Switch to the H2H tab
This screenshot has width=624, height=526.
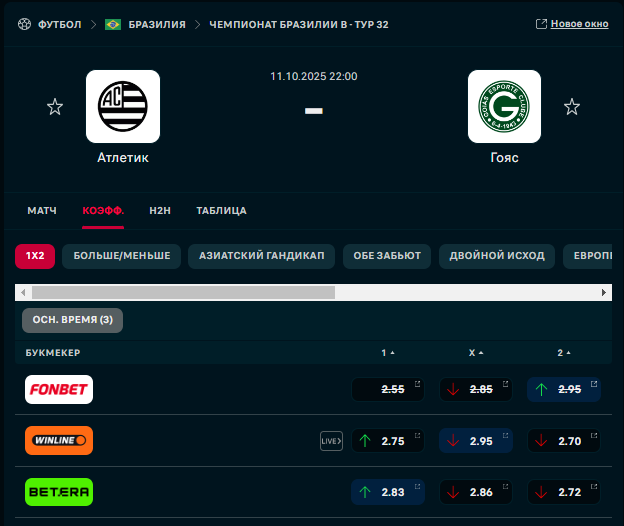tap(160, 211)
